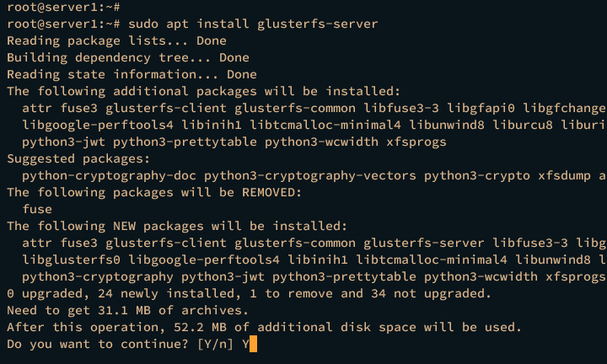Screen dimensions: 607x364
Task: Click the 'Building dependency tree... Done' line
Action: click(128, 57)
